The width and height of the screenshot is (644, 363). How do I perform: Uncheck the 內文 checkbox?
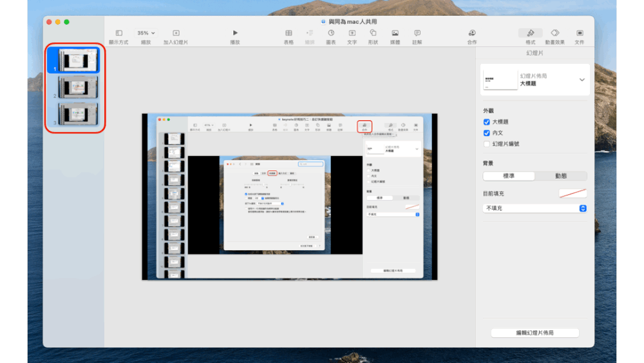click(x=487, y=133)
